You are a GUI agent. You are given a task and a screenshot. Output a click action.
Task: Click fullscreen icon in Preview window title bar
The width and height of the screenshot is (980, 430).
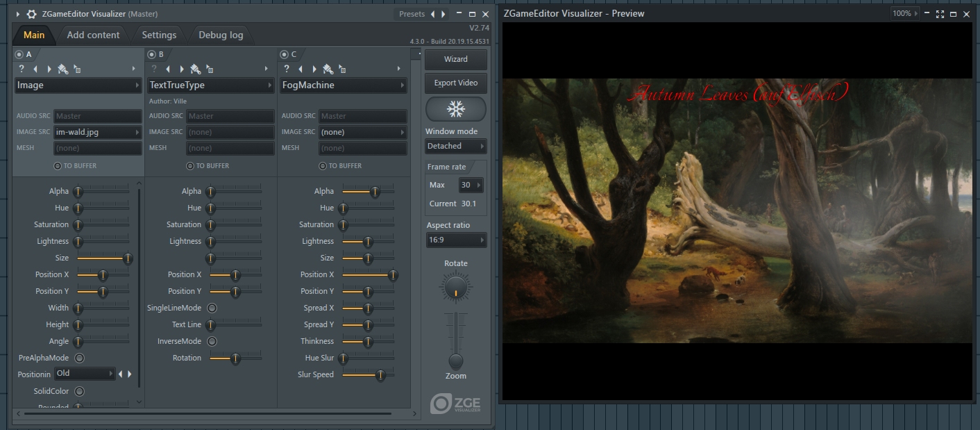tap(940, 14)
